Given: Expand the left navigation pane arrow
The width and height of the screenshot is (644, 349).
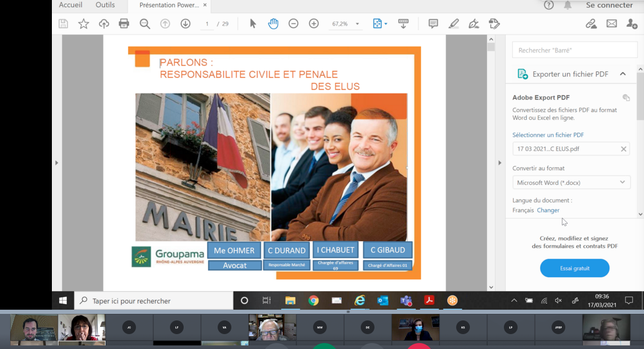Looking at the screenshot, I should (x=57, y=163).
